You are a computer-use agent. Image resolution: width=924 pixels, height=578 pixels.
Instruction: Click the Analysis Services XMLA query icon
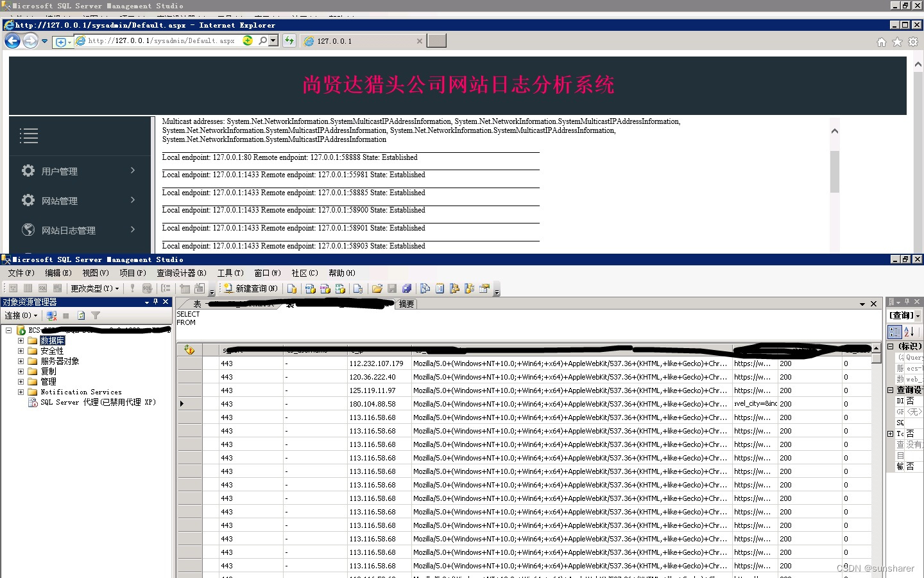coord(340,288)
